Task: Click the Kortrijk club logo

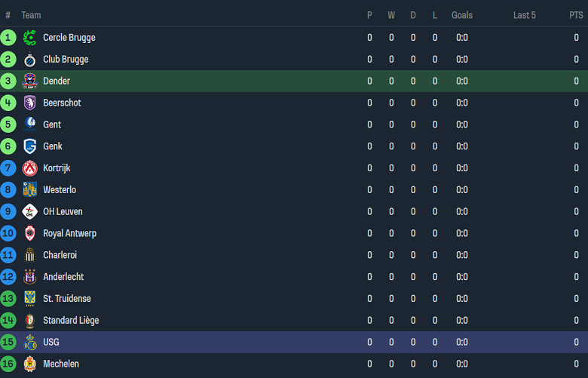Action: click(30, 168)
